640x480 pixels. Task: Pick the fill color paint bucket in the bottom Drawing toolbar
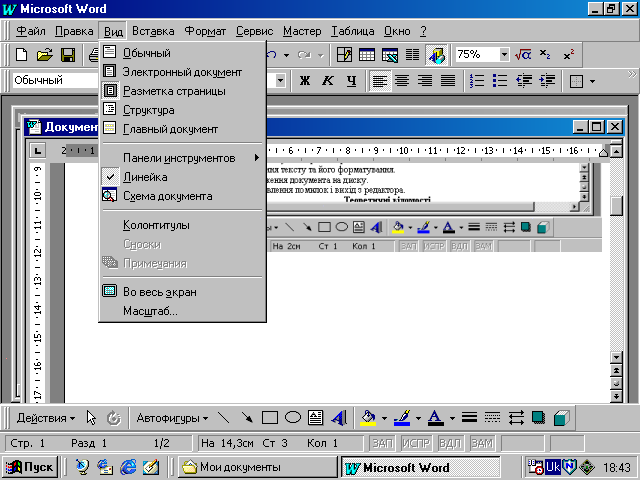coord(368,418)
